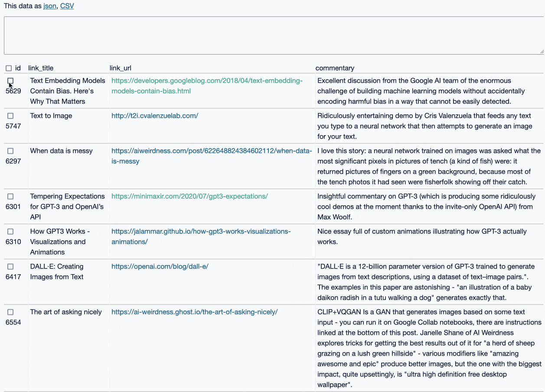Click the commentary starting 'Nice essay full of'

[422, 236]
